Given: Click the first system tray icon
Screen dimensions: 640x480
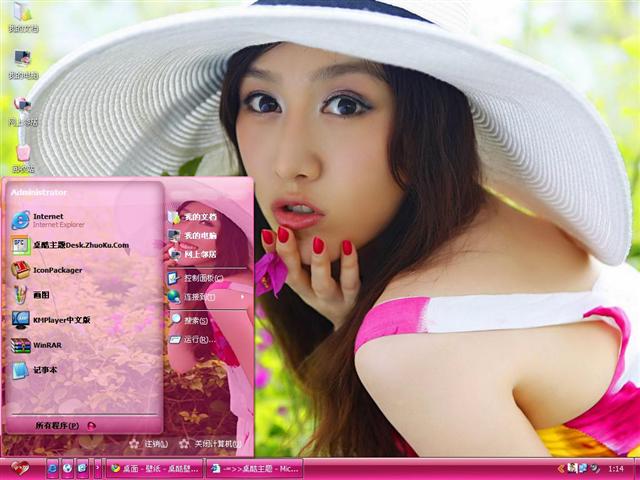Looking at the screenshot, I should [x=572, y=469].
